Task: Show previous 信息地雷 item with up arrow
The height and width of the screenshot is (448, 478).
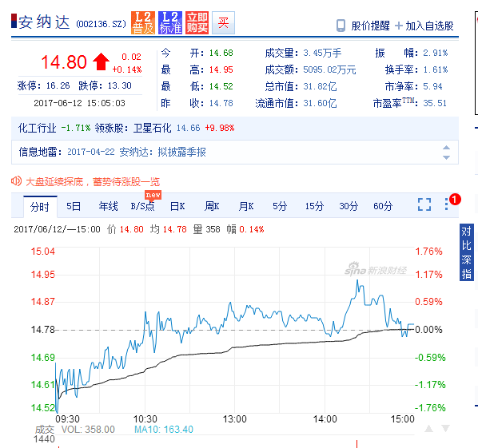Action: point(446,148)
